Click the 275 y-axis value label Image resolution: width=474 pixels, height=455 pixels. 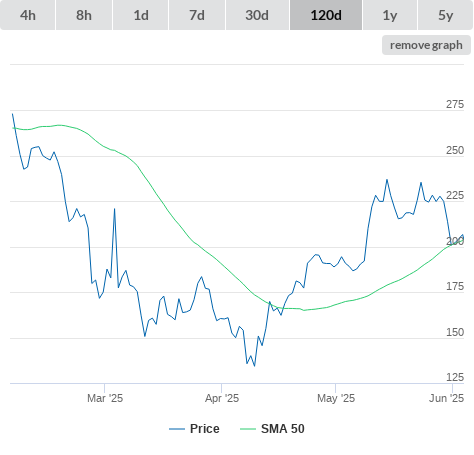pos(455,104)
